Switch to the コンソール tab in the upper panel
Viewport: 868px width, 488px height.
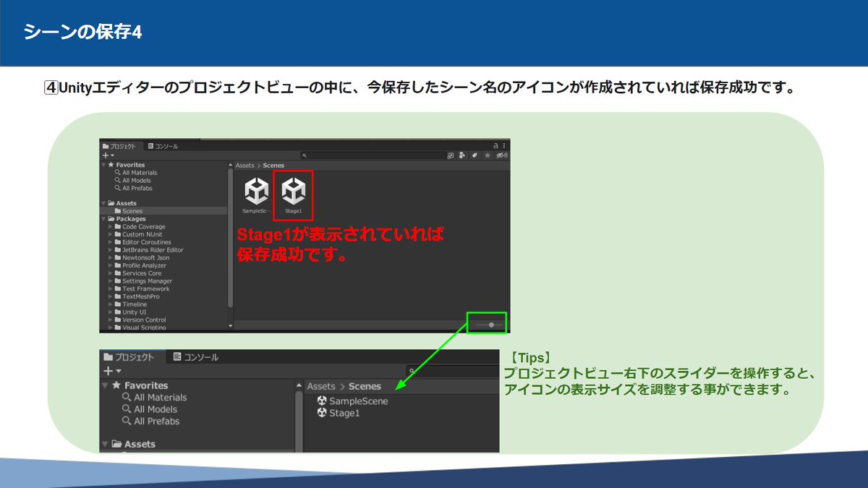(x=163, y=146)
